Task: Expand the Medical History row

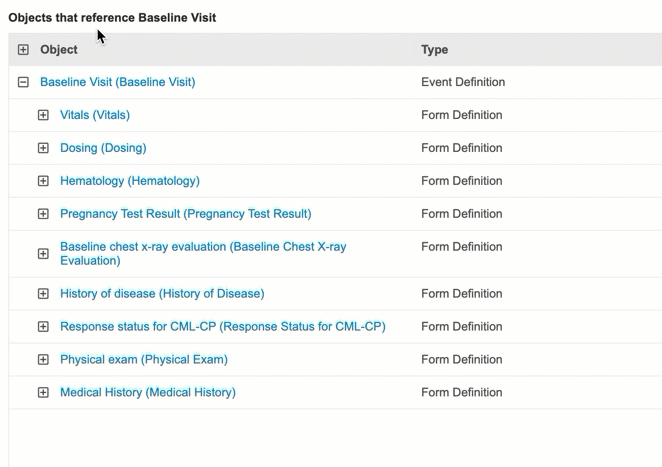Action: (43, 393)
